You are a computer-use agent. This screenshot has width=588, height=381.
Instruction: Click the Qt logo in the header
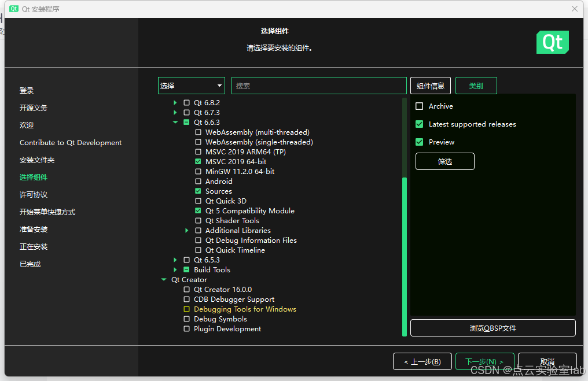point(552,42)
